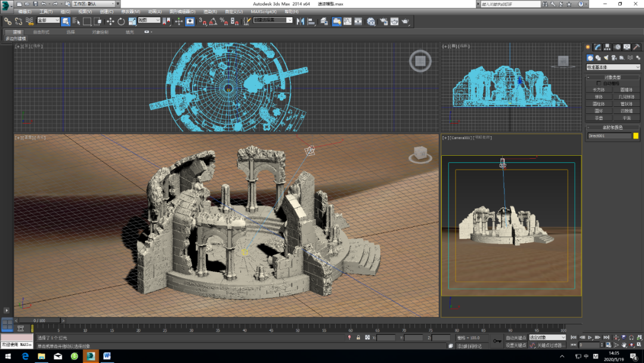Click the 平面 plane primitive button
The height and width of the screenshot is (363, 644).
(x=626, y=118)
